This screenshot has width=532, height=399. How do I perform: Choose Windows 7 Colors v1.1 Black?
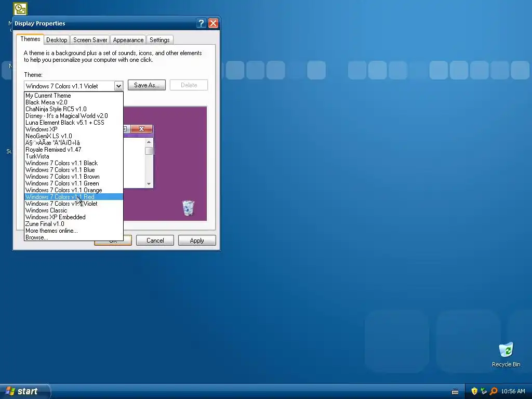(x=74, y=163)
